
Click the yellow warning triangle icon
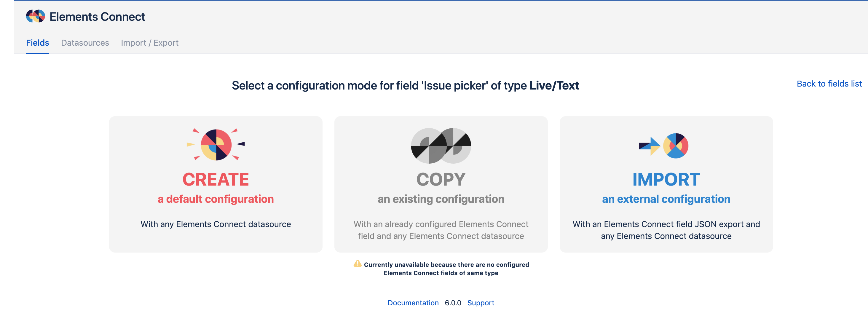357,264
